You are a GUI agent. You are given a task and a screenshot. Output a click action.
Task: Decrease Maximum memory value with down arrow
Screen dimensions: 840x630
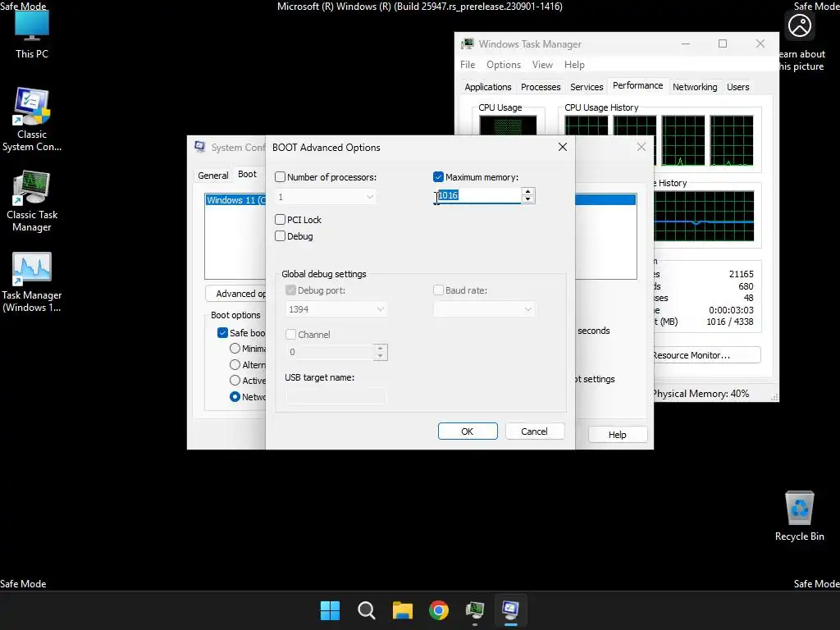tap(527, 199)
